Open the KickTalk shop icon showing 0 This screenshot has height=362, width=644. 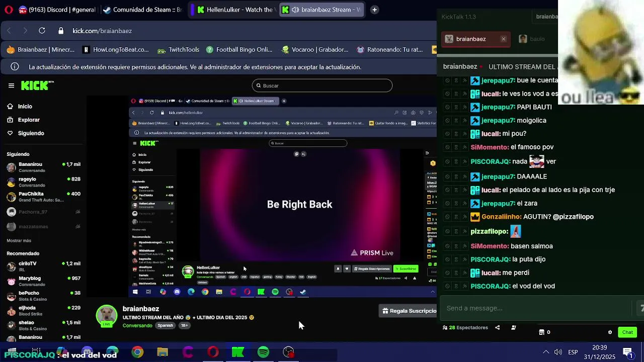[x=544, y=332]
